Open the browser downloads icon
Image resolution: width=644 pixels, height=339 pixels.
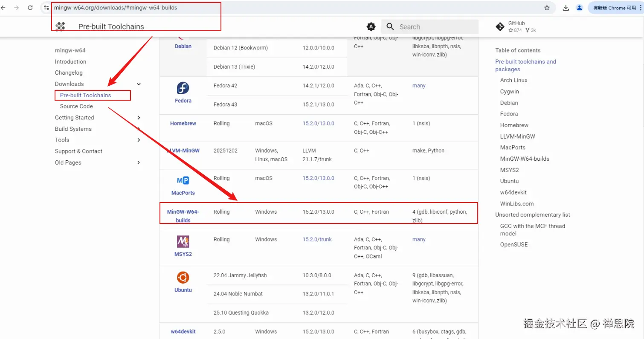click(x=566, y=8)
